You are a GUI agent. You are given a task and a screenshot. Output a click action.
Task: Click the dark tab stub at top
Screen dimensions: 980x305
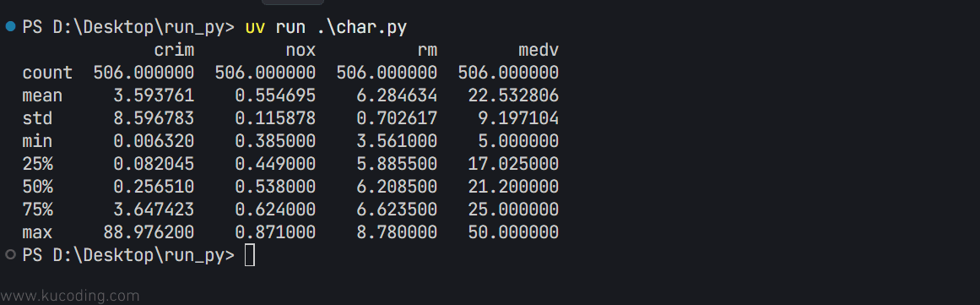(293, 2)
